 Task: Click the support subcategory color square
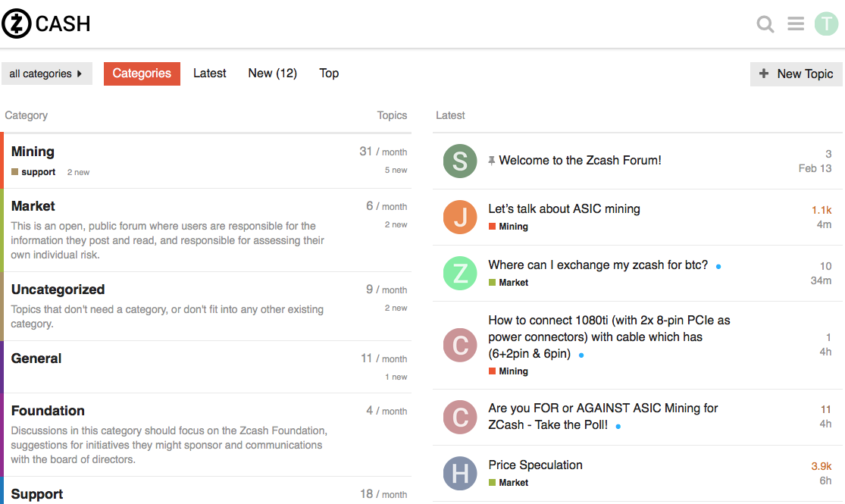[x=14, y=172]
